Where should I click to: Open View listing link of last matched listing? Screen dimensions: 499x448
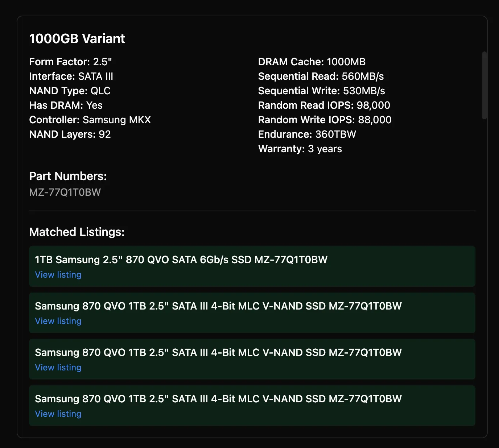point(58,414)
